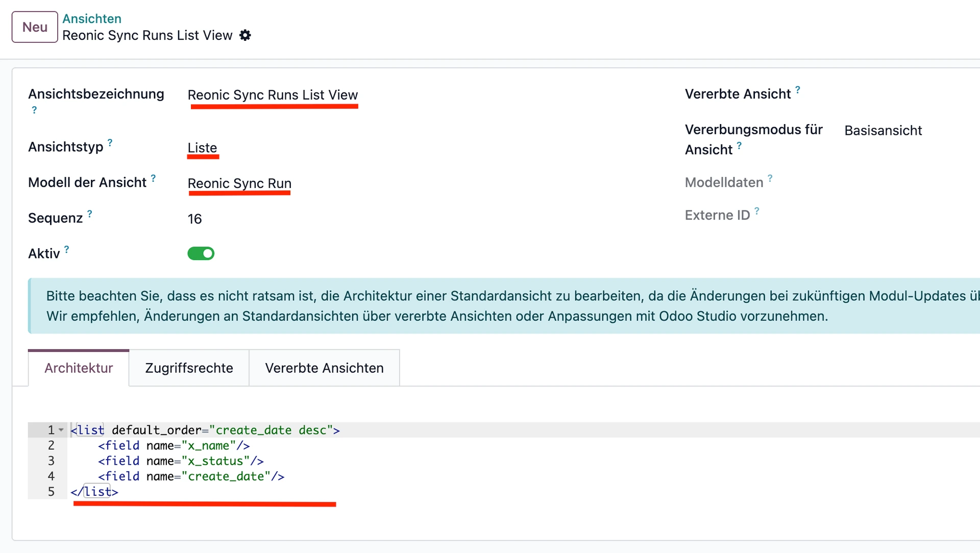Edit the Ansichtsbezeichnung name field

[273, 95]
